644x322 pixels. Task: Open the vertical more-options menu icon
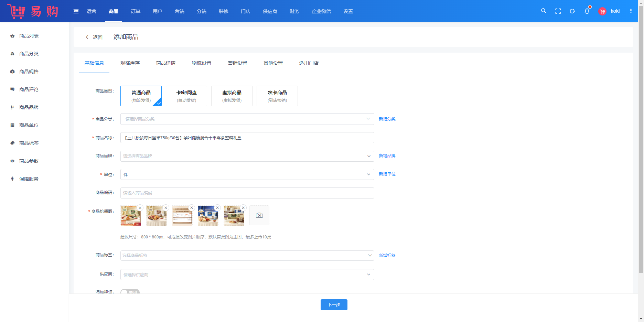[x=631, y=11]
